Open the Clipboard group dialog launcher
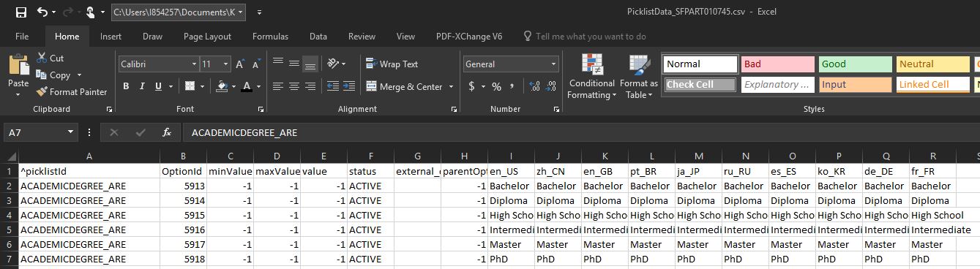 coord(109,109)
